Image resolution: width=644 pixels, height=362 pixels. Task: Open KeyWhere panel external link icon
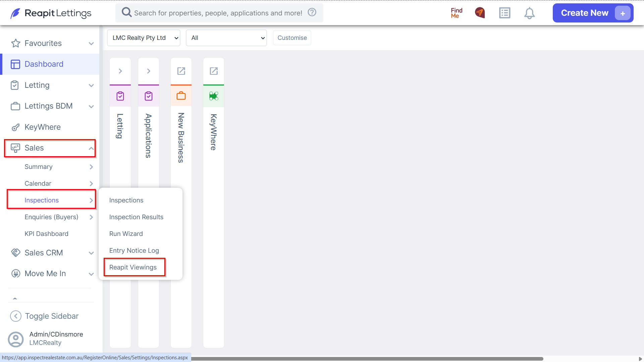point(214,71)
